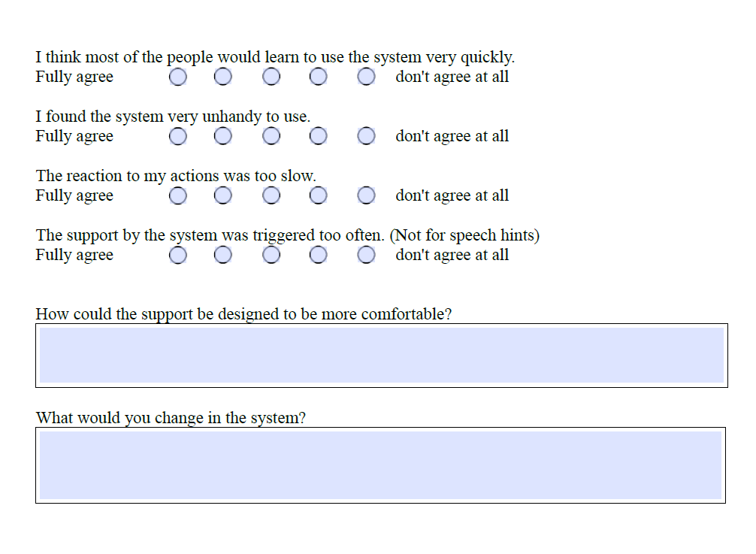Screen dimensions: 756x554
Task: Select second radio for learn quickly question
Action: tap(222, 77)
